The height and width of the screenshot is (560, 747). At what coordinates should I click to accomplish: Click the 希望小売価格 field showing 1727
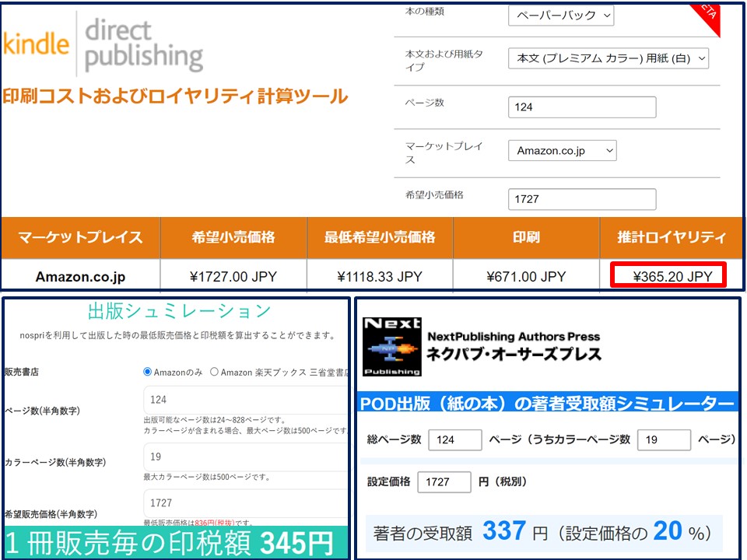tap(581, 199)
